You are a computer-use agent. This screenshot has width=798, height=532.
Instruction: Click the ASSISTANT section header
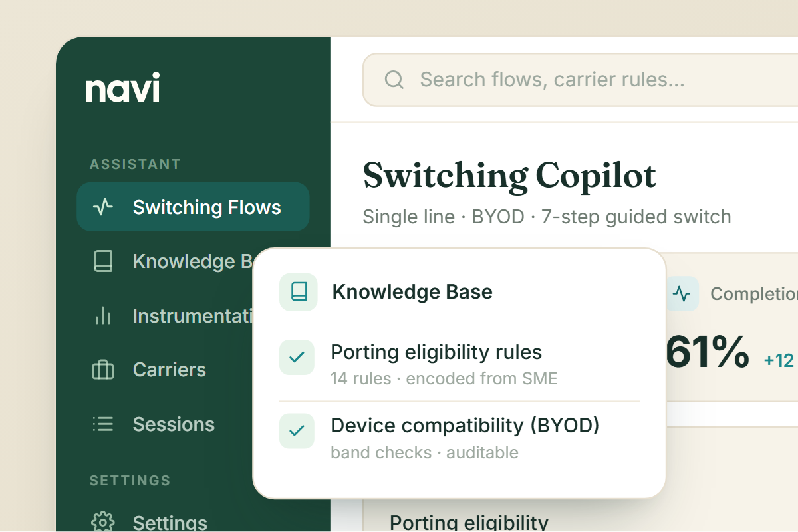(135, 164)
